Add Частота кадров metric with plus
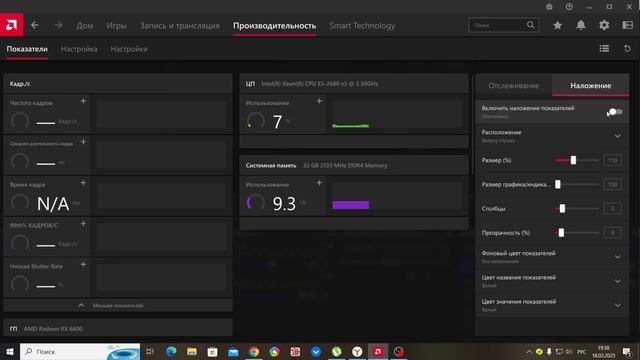This screenshot has height=360, width=640. (x=83, y=101)
